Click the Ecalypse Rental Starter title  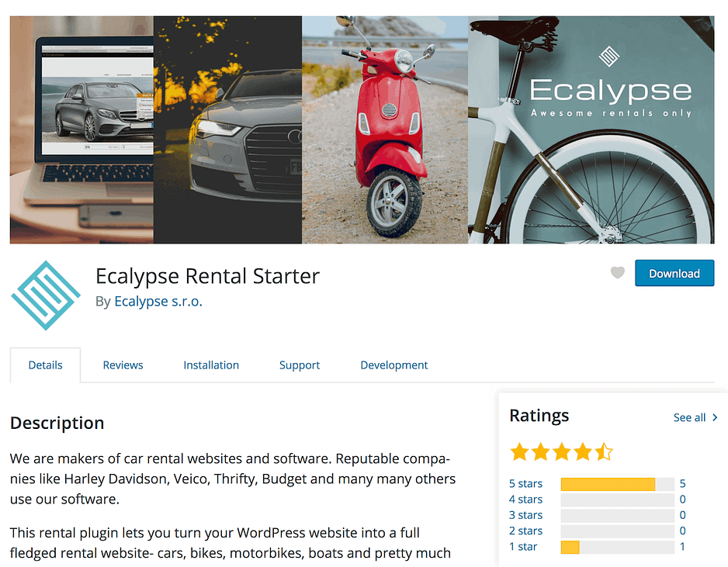(x=207, y=276)
